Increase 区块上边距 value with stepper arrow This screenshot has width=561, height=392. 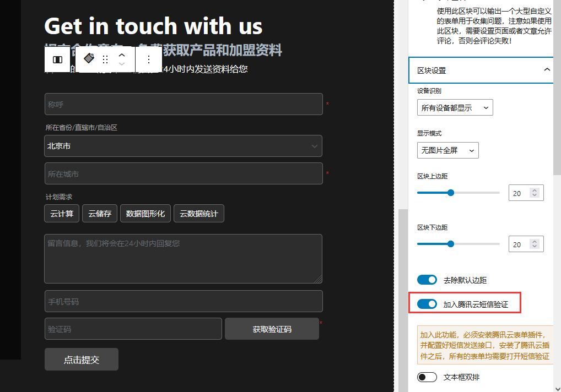click(x=534, y=190)
